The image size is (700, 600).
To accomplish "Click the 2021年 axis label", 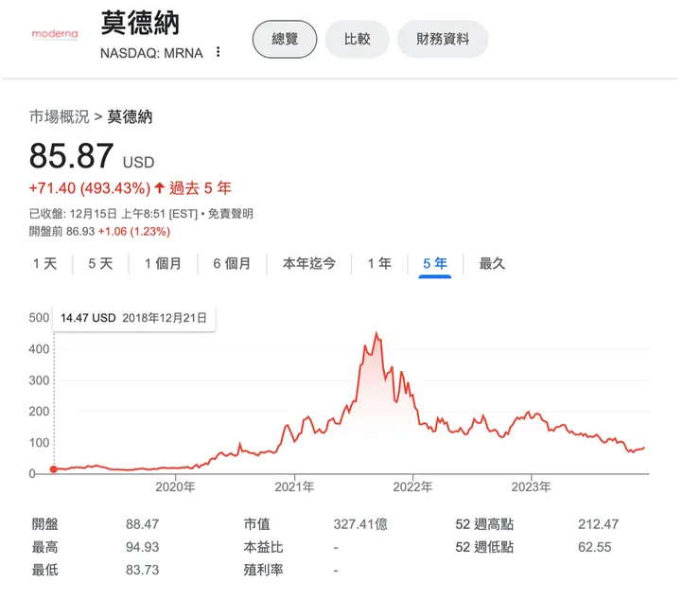I will (x=294, y=486).
